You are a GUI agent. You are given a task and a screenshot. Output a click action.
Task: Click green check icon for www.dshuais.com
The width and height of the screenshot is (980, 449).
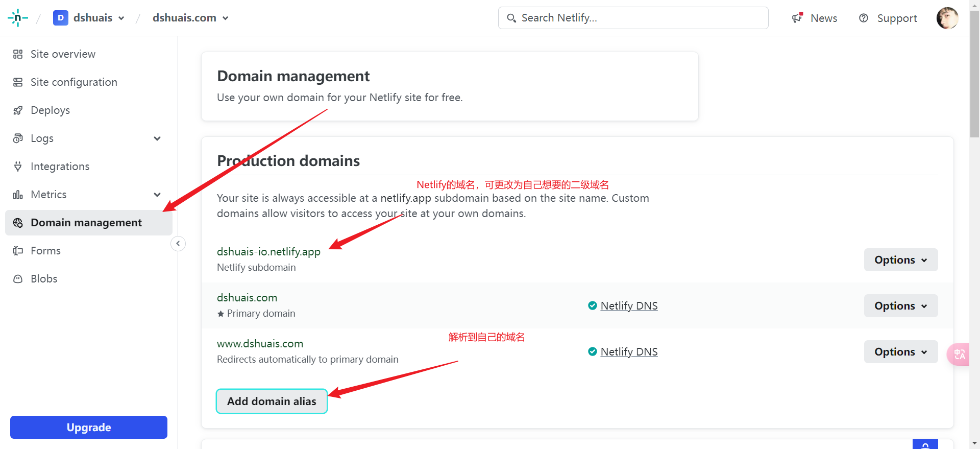point(593,351)
